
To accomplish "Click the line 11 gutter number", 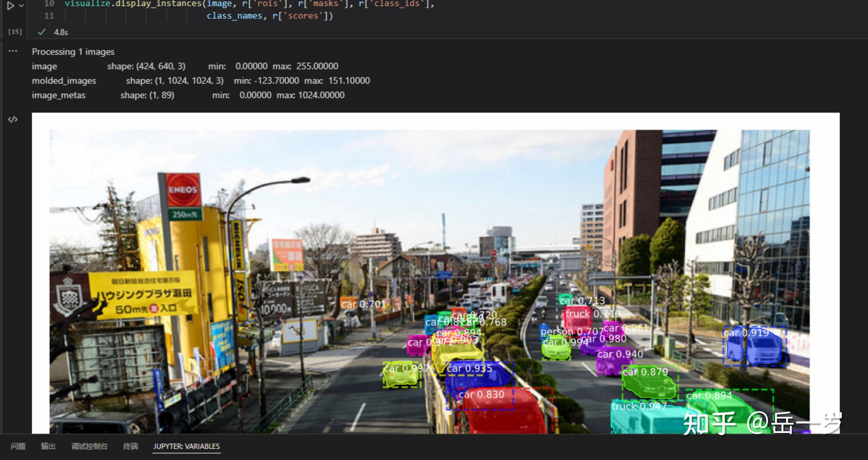I will pyautogui.click(x=49, y=16).
